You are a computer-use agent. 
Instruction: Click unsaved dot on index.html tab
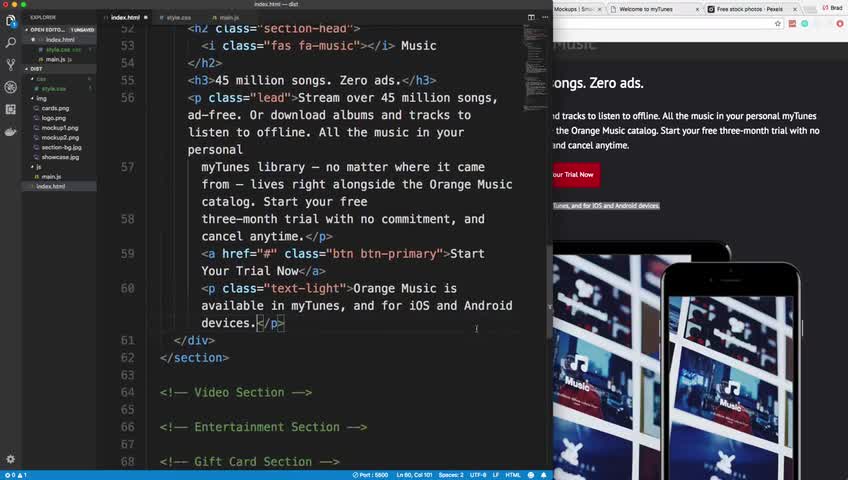tap(146, 17)
